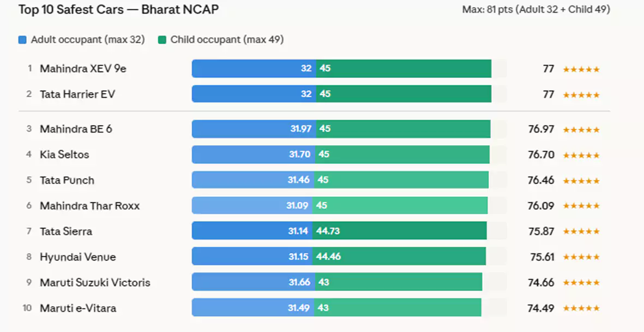Click the Tata Sierra star rating

click(581, 232)
